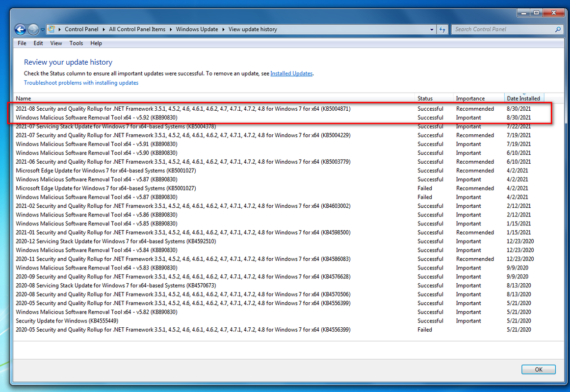Select 2021-07 Servicing Stack Update KB5004378

pos(279,126)
